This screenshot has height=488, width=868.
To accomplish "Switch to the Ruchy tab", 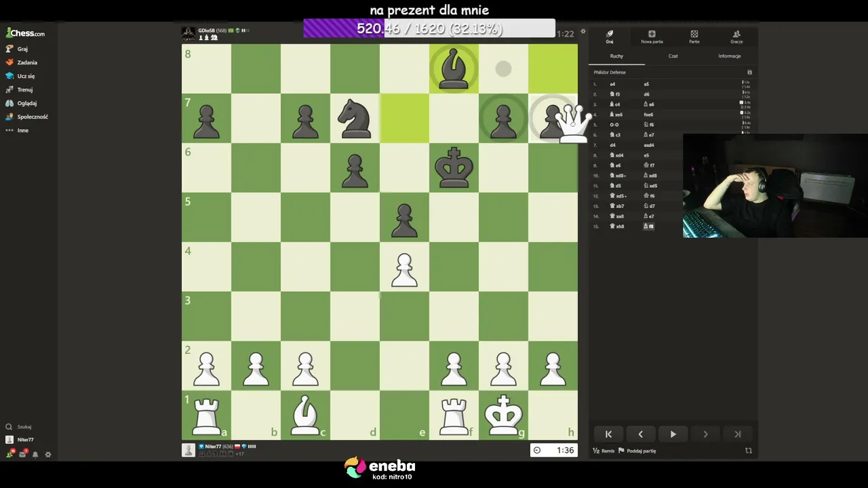I will pyautogui.click(x=616, y=56).
